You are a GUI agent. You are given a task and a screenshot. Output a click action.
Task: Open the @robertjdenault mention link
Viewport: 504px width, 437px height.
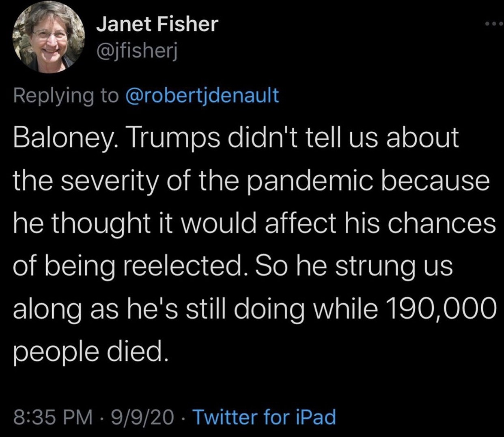point(202,95)
